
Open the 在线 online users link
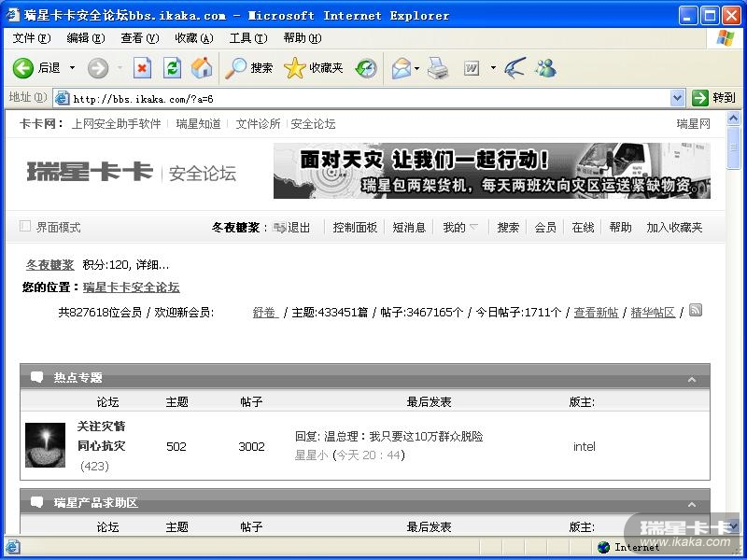tap(583, 228)
